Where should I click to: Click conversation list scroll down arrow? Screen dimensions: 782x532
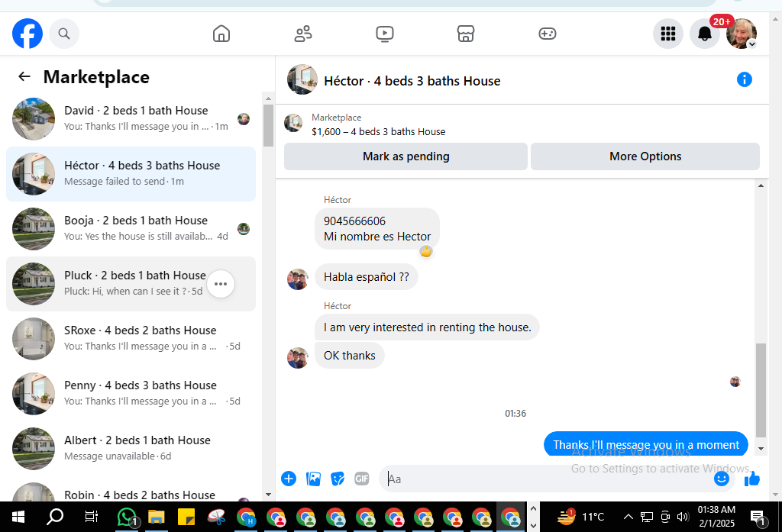tap(268, 495)
